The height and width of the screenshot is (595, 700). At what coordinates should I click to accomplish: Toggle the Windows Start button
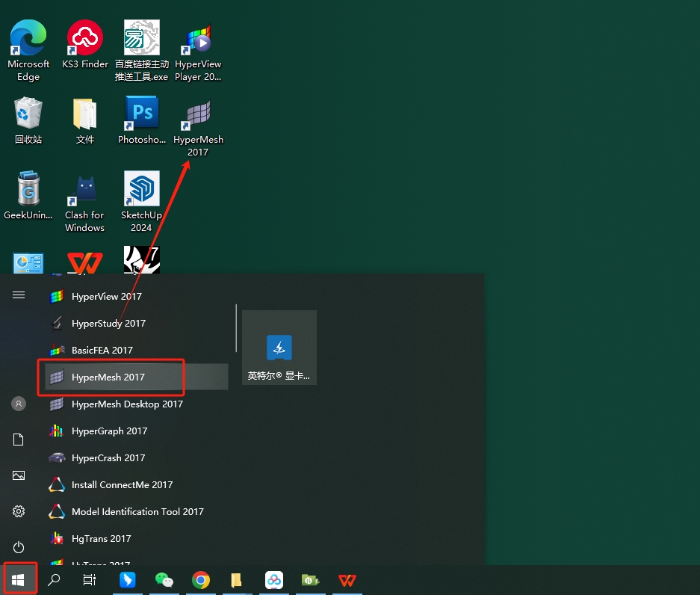(x=19, y=580)
